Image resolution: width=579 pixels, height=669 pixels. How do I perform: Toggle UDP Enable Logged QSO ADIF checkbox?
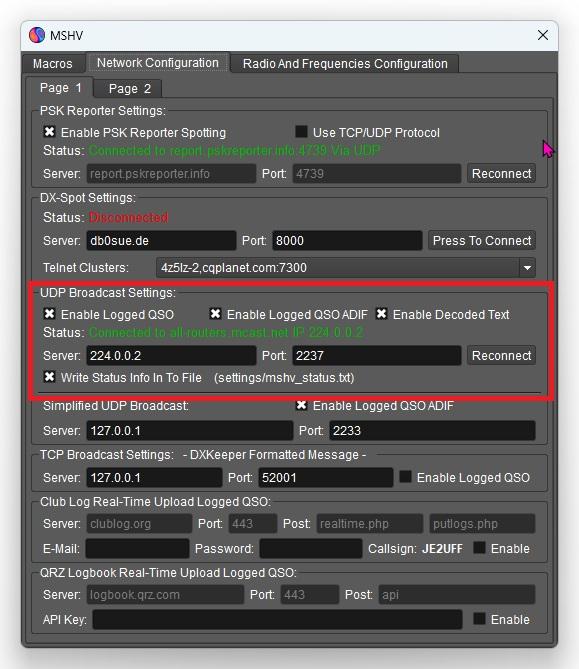coord(215,314)
